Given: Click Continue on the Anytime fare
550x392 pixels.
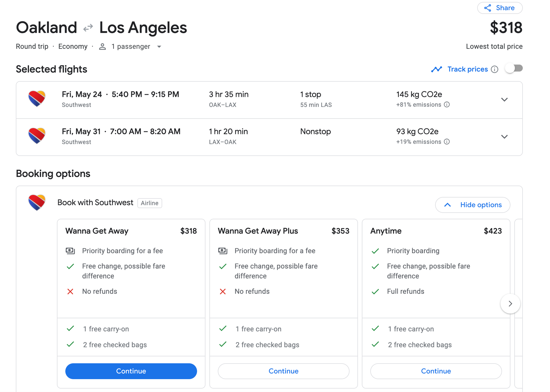Looking at the screenshot, I should pos(436,371).
